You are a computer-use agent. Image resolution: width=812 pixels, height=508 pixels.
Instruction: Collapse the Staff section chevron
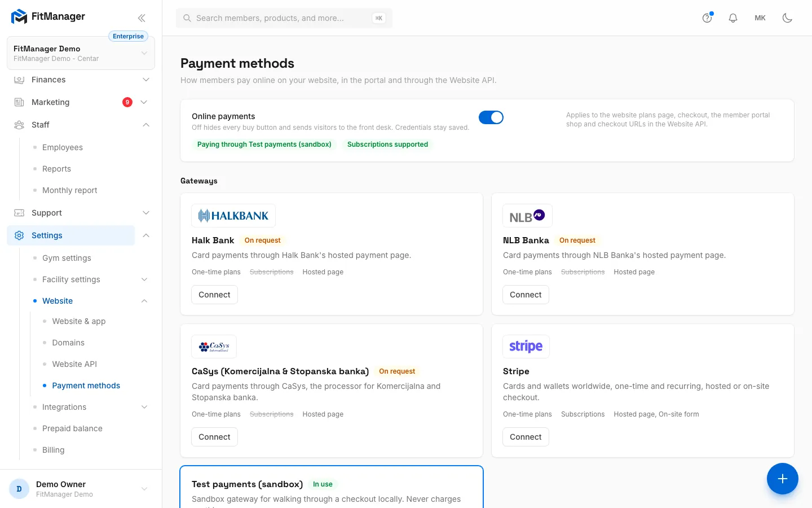pos(146,125)
